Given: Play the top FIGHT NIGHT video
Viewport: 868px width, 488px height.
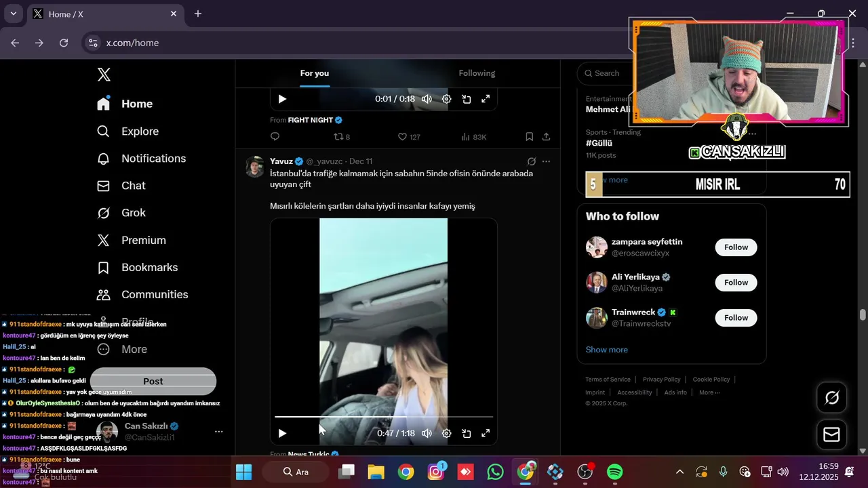Looking at the screenshot, I should pos(282,99).
